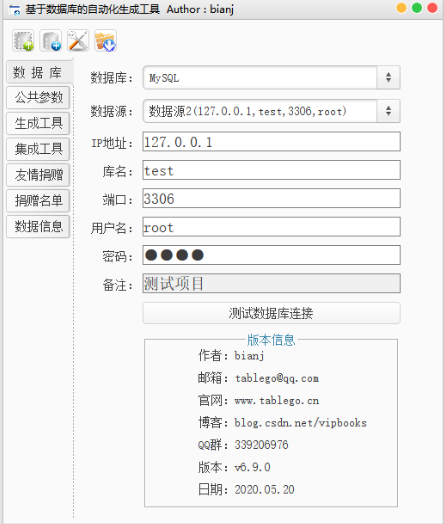Screen dimensions: 444x524
Task: Expand the 数据源 dropdown showing 数据源2
Action: point(272,111)
